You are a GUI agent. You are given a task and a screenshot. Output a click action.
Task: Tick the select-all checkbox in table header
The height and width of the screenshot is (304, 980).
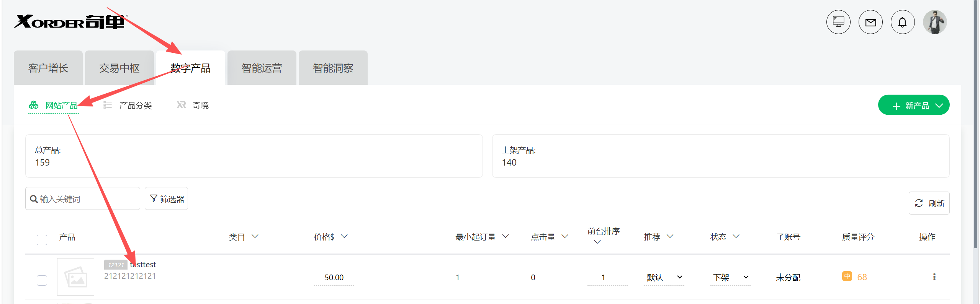tap(42, 240)
